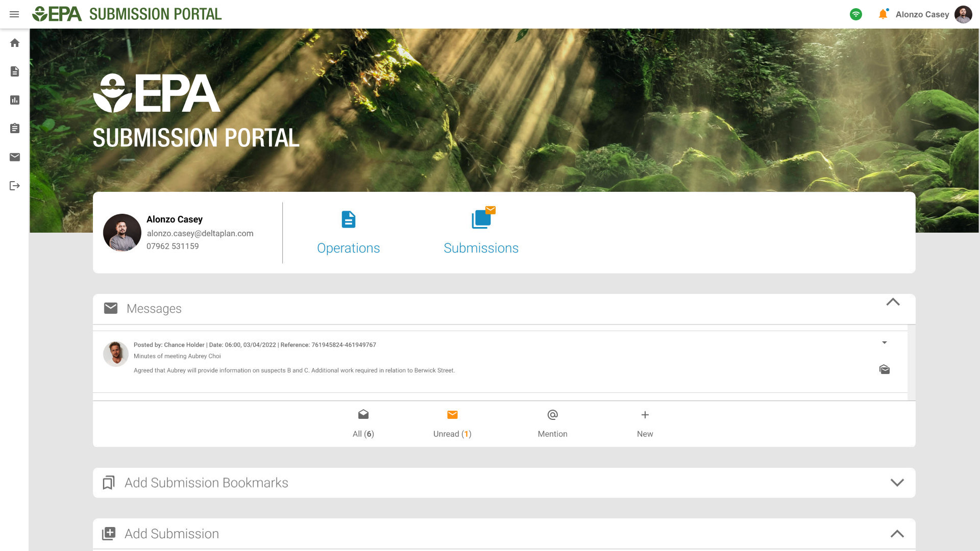The height and width of the screenshot is (551, 980).
Task: Open the Documents icon in sidebar
Action: (x=15, y=71)
